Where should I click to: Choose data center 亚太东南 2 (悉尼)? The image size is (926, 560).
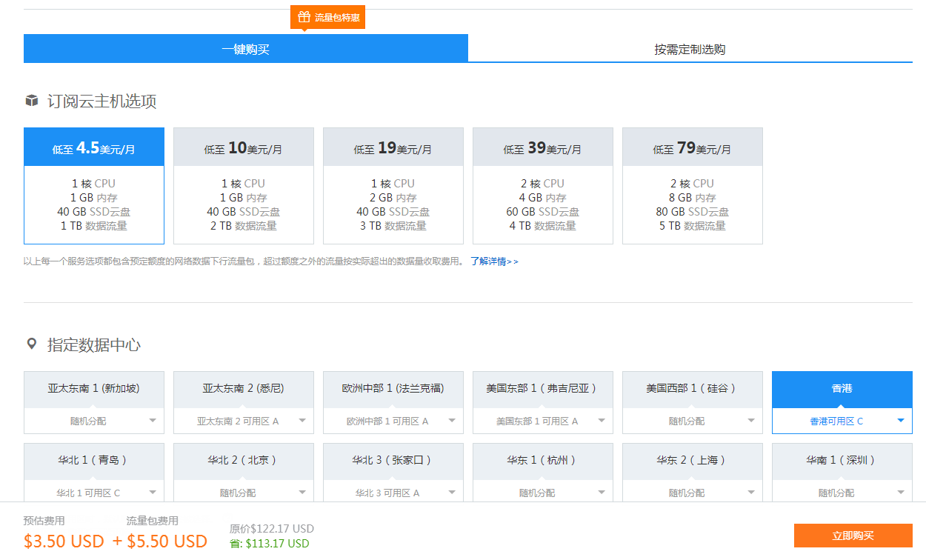pyautogui.click(x=244, y=389)
